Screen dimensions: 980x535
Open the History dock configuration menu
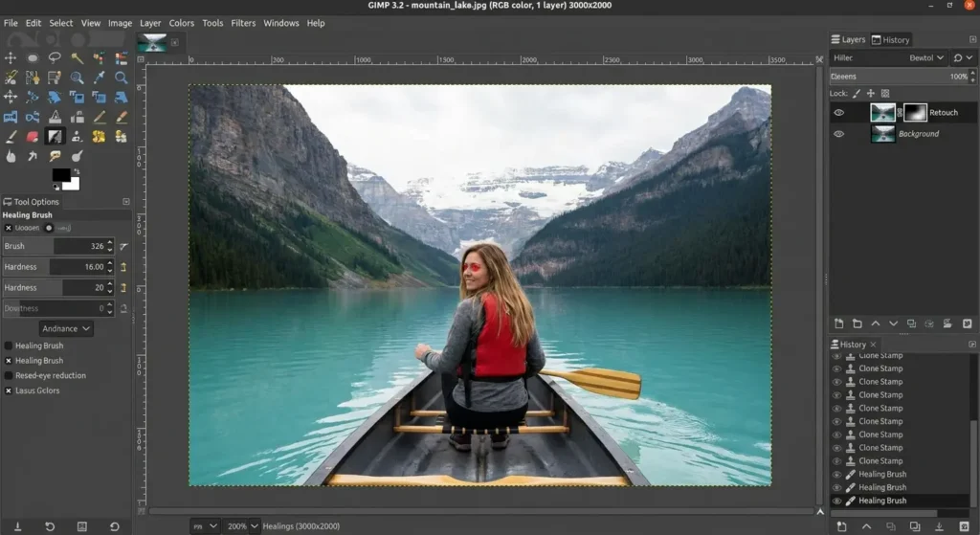tap(972, 345)
